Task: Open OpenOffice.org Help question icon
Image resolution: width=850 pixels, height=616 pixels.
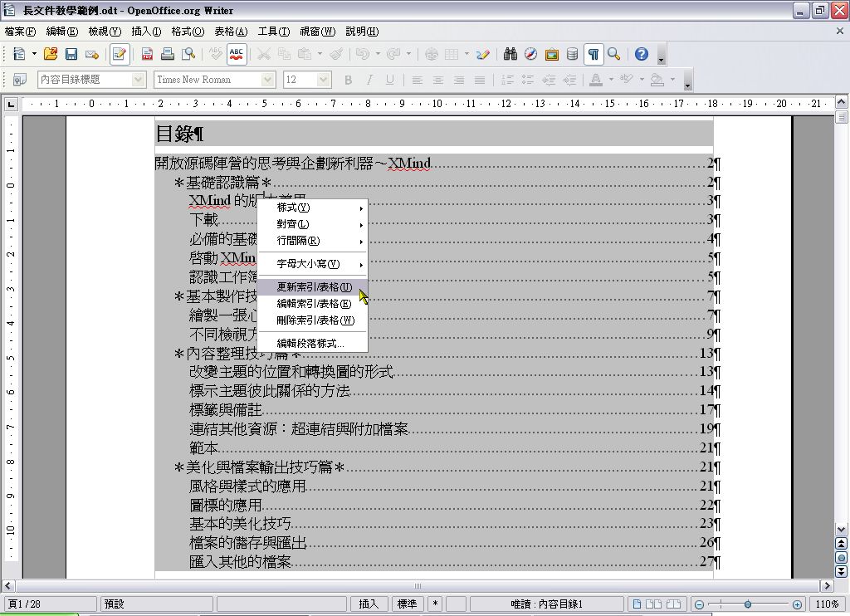Action: click(642, 54)
